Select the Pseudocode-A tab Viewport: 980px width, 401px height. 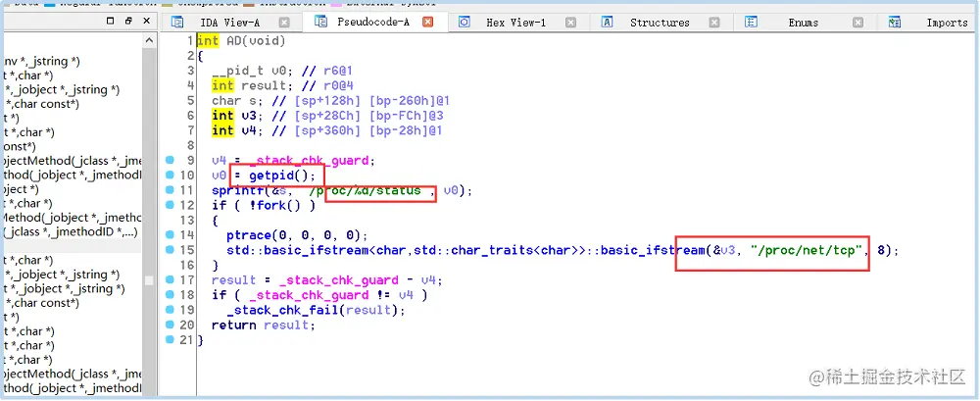click(373, 23)
